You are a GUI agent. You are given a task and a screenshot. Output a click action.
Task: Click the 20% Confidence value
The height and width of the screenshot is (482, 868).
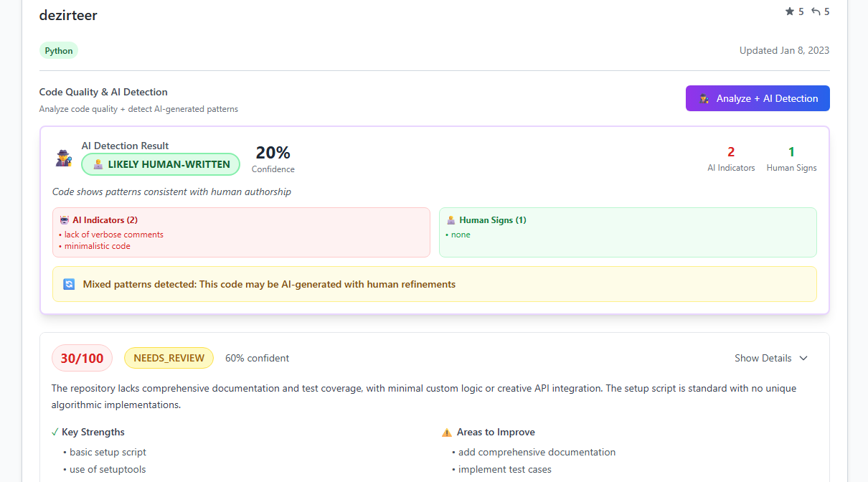pyautogui.click(x=273, y=153)
